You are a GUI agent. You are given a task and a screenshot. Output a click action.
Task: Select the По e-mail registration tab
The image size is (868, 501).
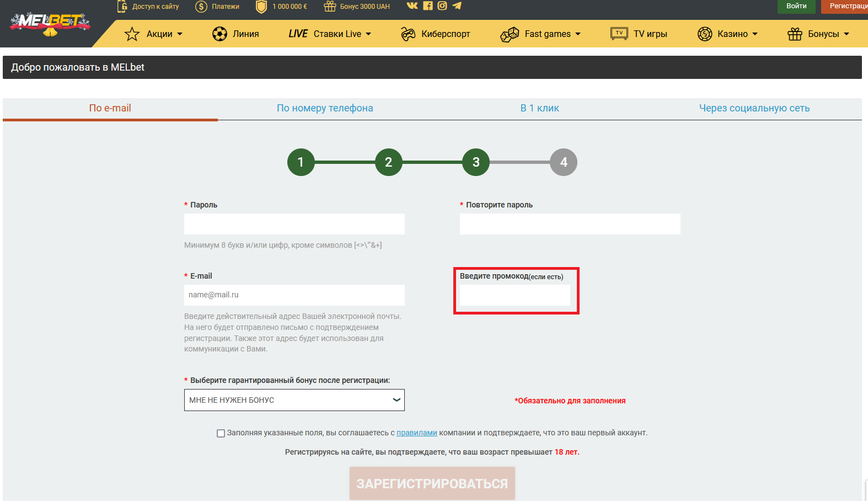coord(110,108)
